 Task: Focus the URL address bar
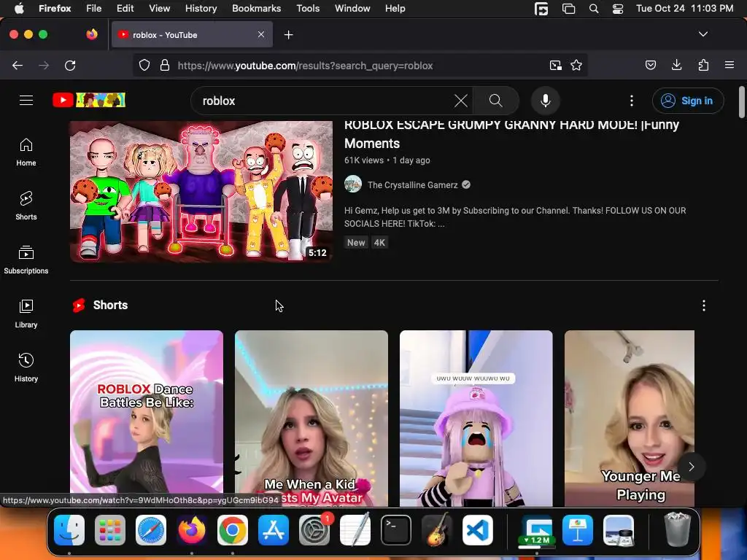[x=360, y=65]
